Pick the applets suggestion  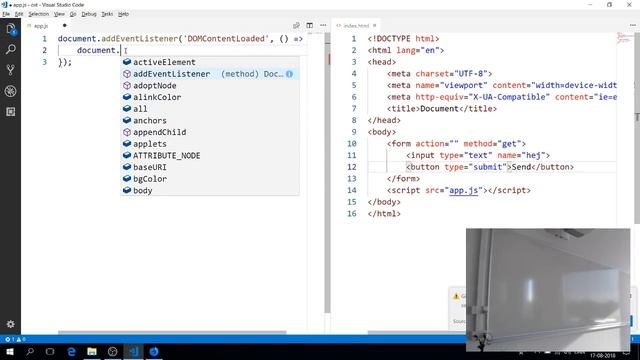[x=210, y=144]
